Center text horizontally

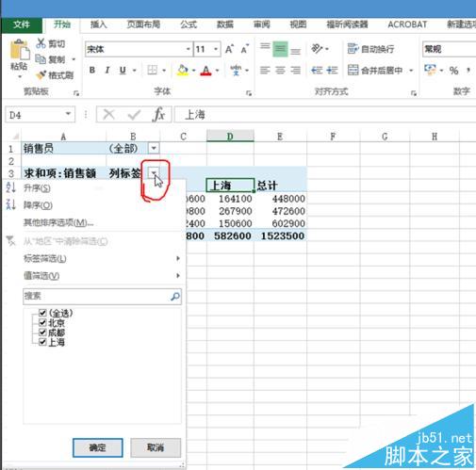click(280, 70)
